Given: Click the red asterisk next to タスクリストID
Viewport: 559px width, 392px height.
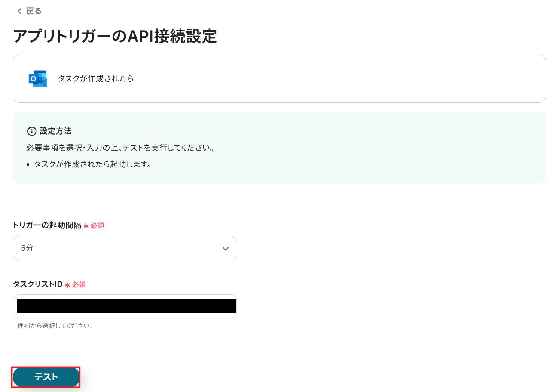Looking at the screenshot, I should point(67,285).
